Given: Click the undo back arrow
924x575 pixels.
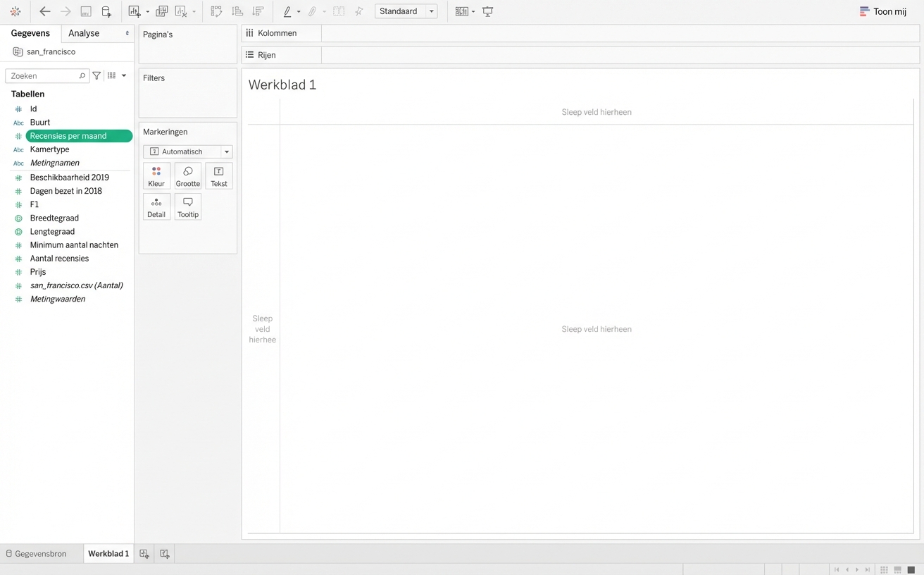Looking at the screenshot, I should tap(45, 11).
